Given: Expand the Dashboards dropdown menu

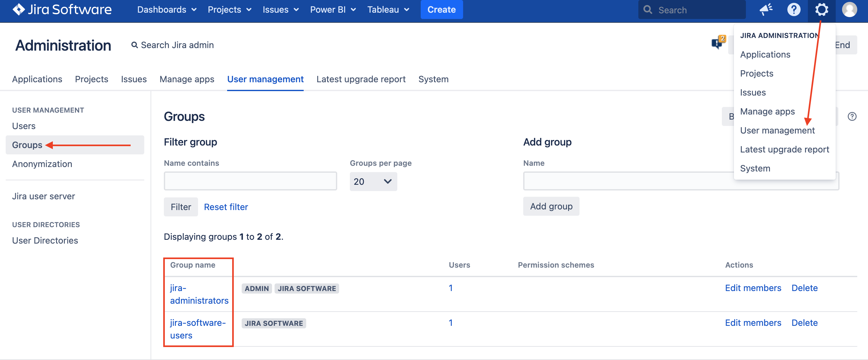Looking at the screenshot, I should pos(166,9).
